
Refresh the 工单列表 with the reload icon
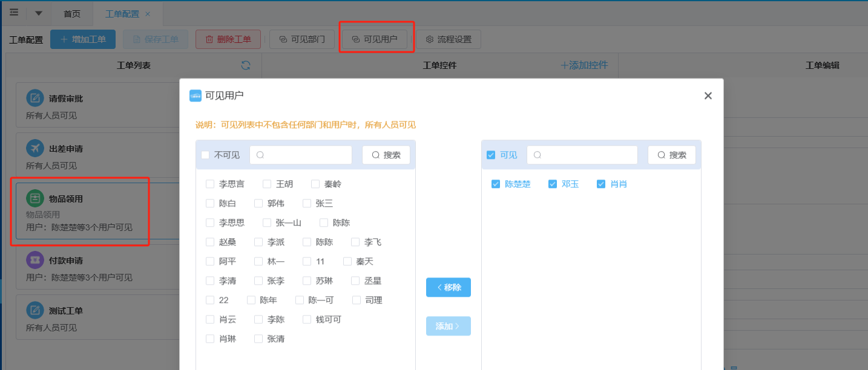click(x=246, y=65)
